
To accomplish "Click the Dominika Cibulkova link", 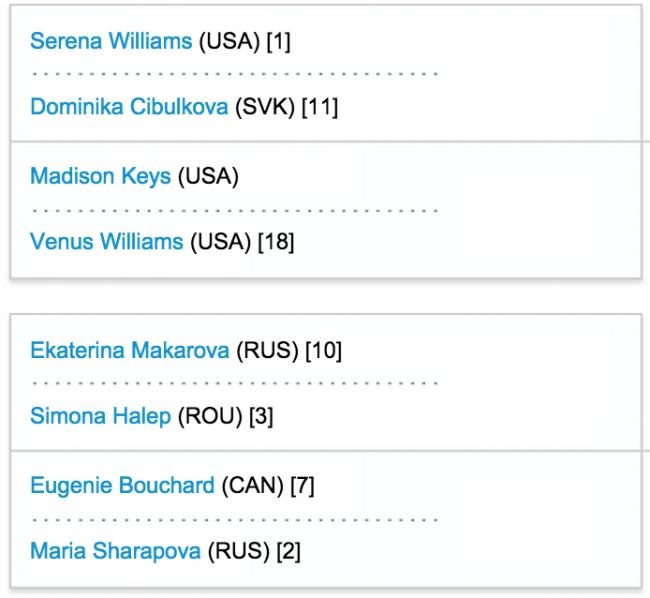I will point(129,107).
